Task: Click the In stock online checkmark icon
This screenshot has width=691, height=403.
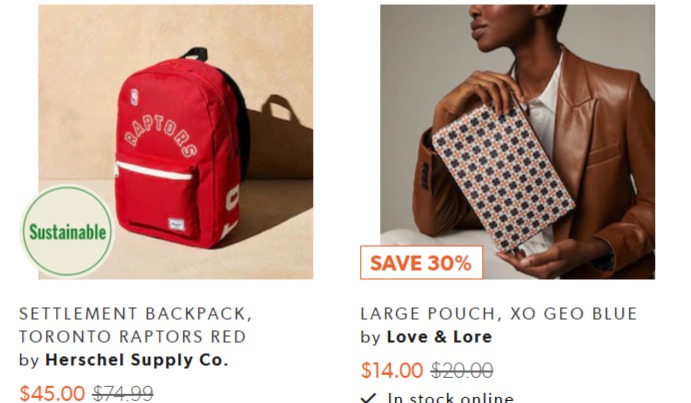Action: [368, 398]
